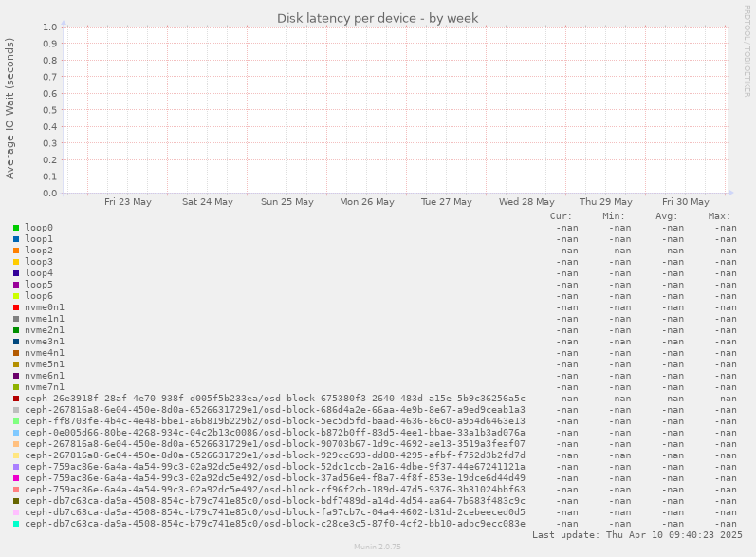Screen dimensions: 756x557
Task: Select the osd-block-cf96f2cb legend entry
Action: click(x=275, y=490)
